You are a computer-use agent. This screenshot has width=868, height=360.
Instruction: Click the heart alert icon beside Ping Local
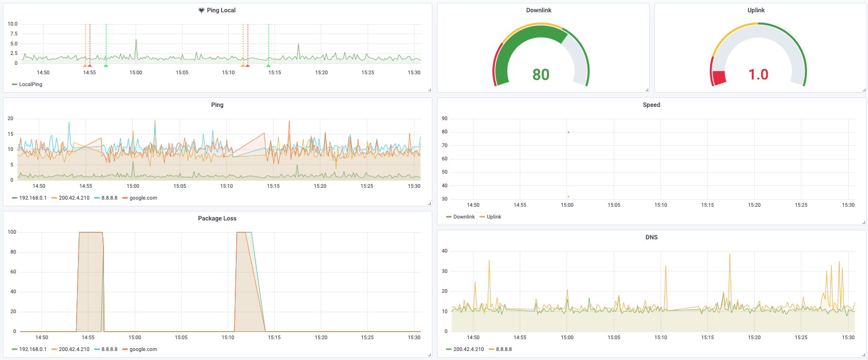coord(201,10)
